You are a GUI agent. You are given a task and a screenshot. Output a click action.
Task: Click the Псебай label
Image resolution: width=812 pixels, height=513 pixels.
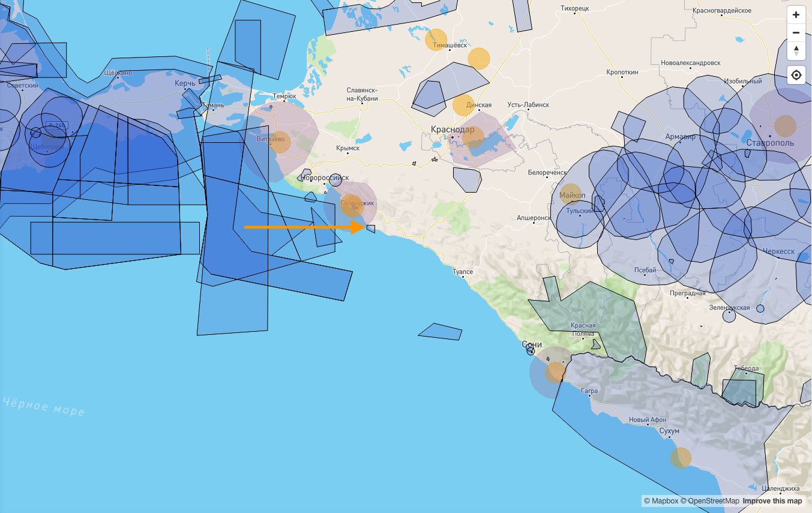tap(645, 270)
